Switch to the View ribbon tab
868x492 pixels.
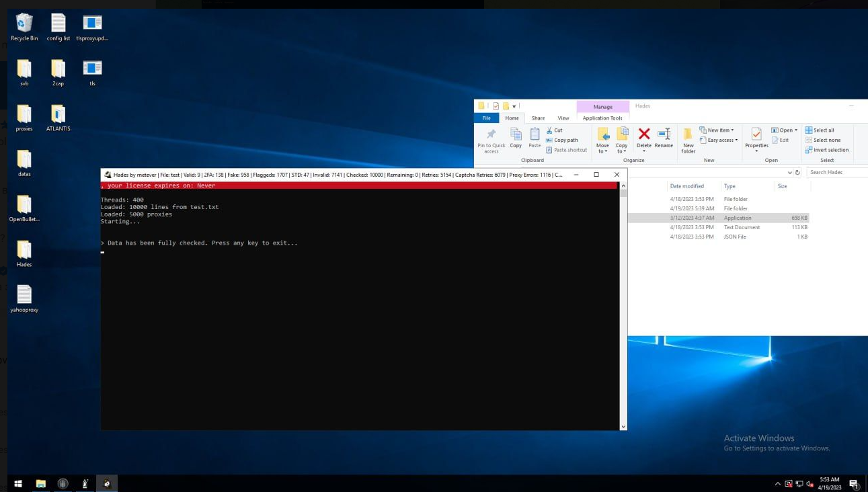563,118
